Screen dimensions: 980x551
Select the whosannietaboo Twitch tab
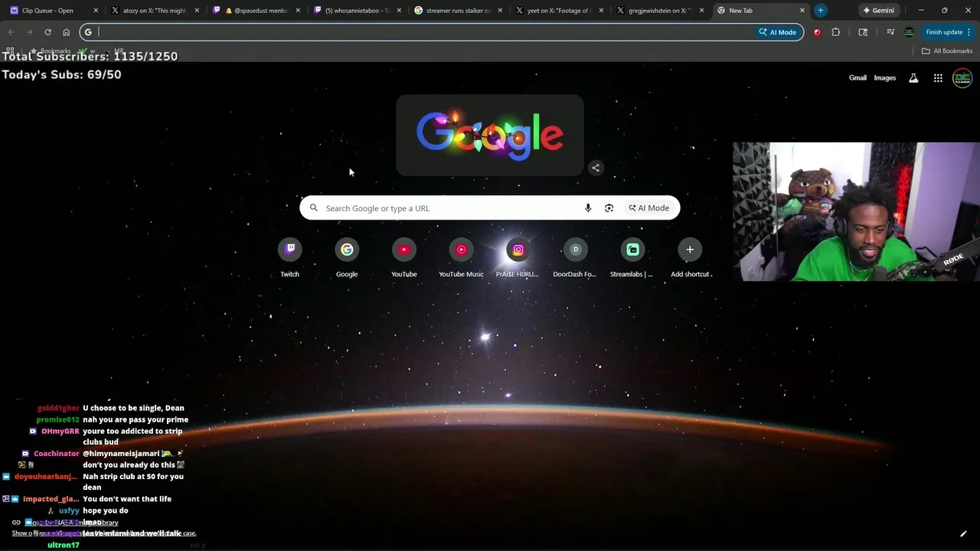pyautogui.click(x=357, y=11)
